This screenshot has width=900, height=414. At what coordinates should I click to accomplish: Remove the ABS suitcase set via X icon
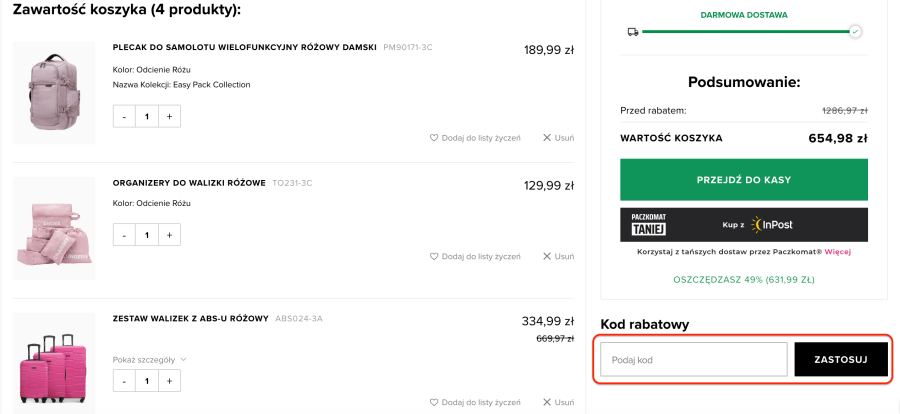pos(547,403)
